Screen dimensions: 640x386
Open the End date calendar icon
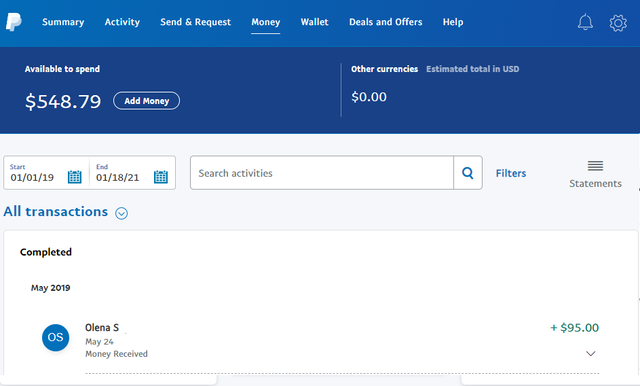(x=160, y=177)
